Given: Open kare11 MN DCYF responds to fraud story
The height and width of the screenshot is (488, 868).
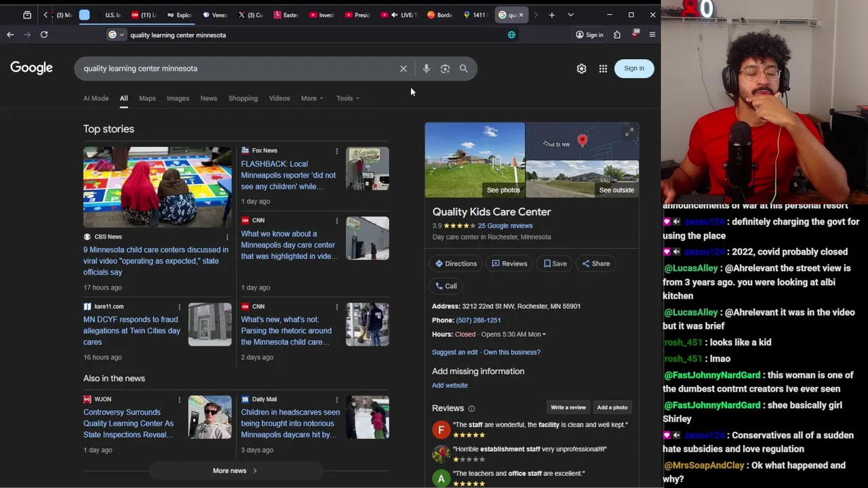Looking at the screenshot, I should (x=132, y=331).
